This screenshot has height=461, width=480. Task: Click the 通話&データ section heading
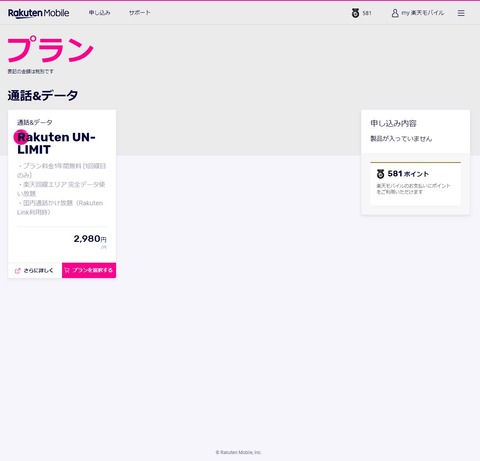point(43,96)
